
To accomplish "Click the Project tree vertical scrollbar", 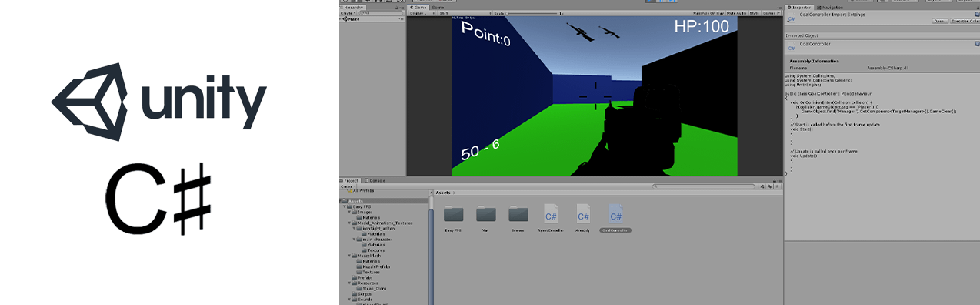I will (x=432, y=250).
